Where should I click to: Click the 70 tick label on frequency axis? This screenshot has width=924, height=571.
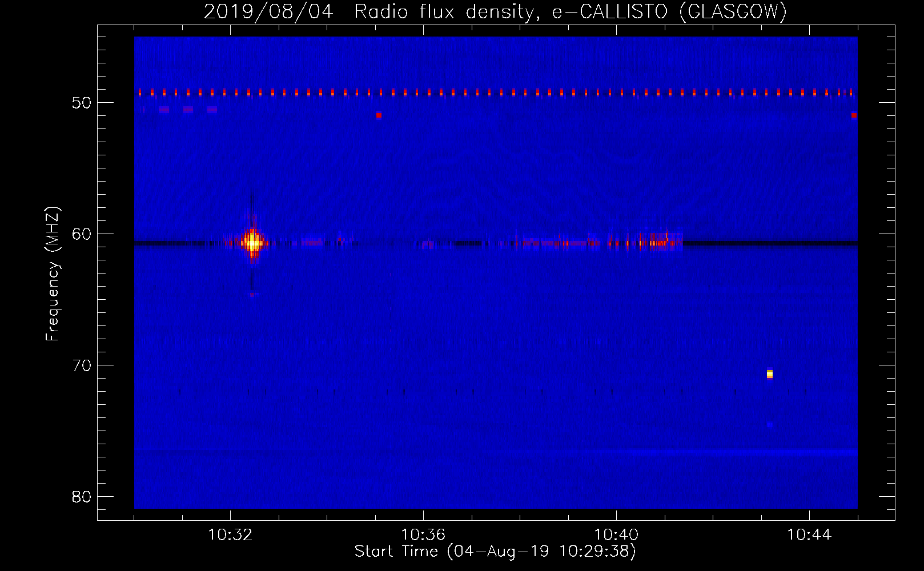[x=82, y=365]
